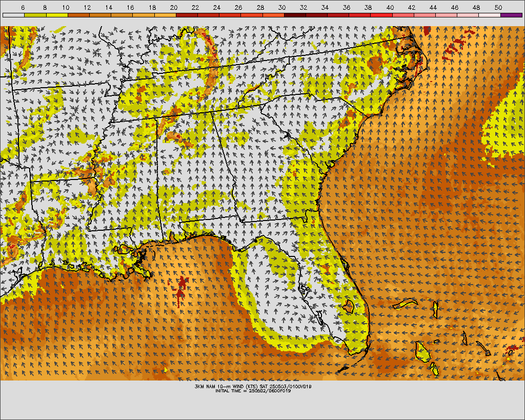Select the "10" color bar label
The image size is (525, 420).
(x=66, y=7)
